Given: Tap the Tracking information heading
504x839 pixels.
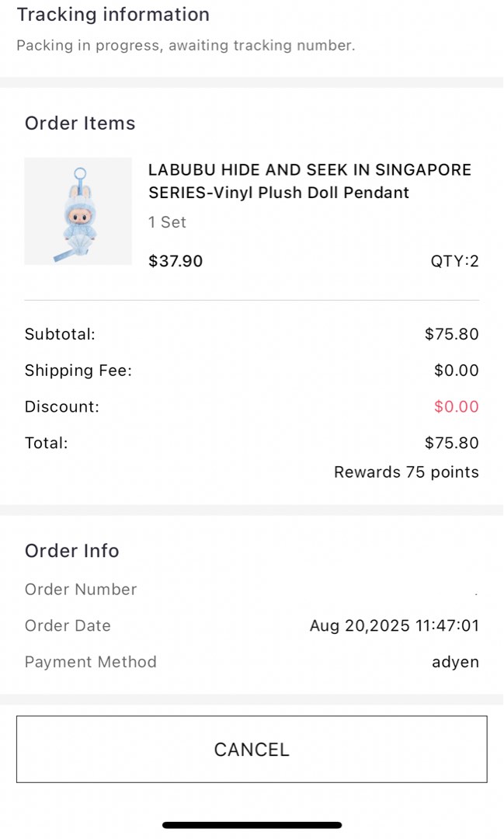Looking at the screenshot, I should [x=113, y=15].
